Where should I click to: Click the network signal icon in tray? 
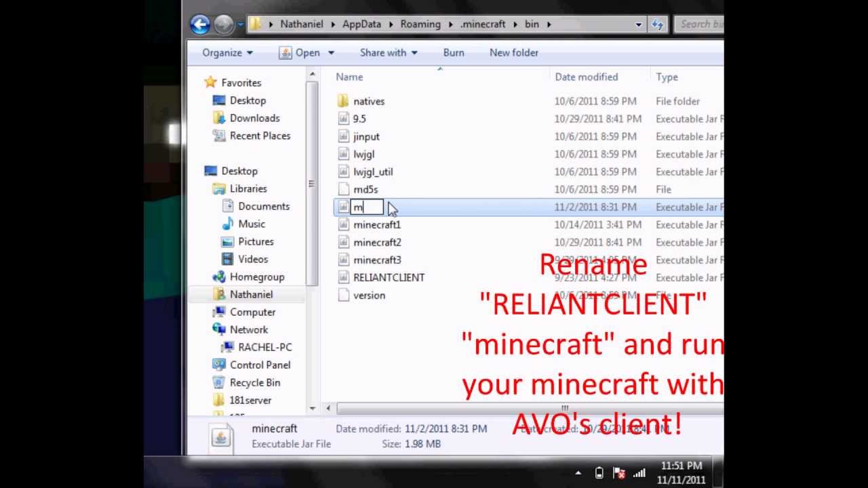point(639,472)
